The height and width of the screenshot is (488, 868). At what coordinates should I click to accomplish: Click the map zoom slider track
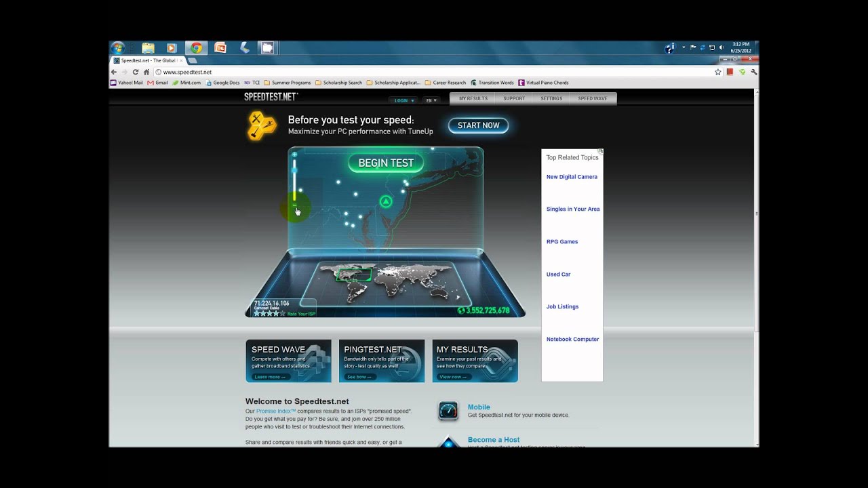pyautogui.click(x=294, y=183)
